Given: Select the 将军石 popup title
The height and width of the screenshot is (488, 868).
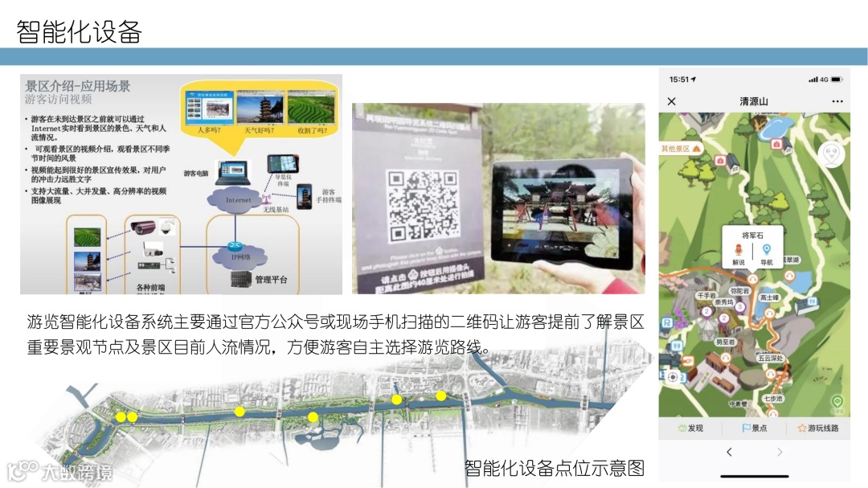Looking at the screenshot, I should (752, 236).
